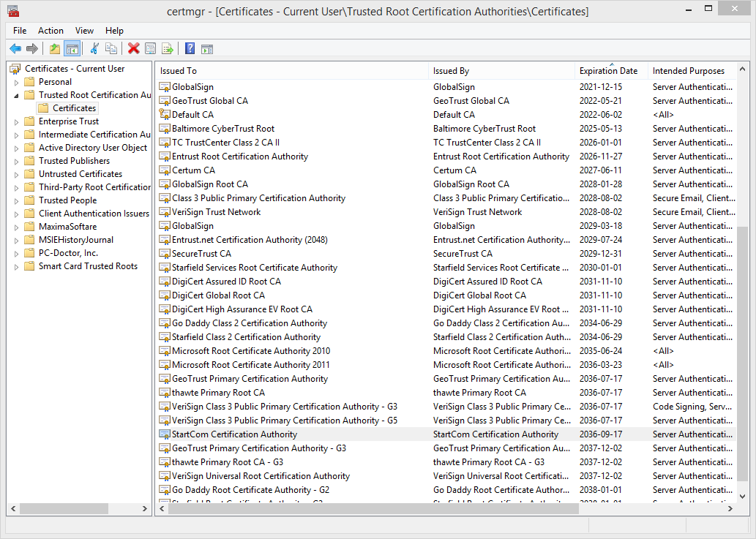Screen dimensions: 756x539
Task: Click the SecureTrust CA certificate icon
Action: tap(165, 253)
